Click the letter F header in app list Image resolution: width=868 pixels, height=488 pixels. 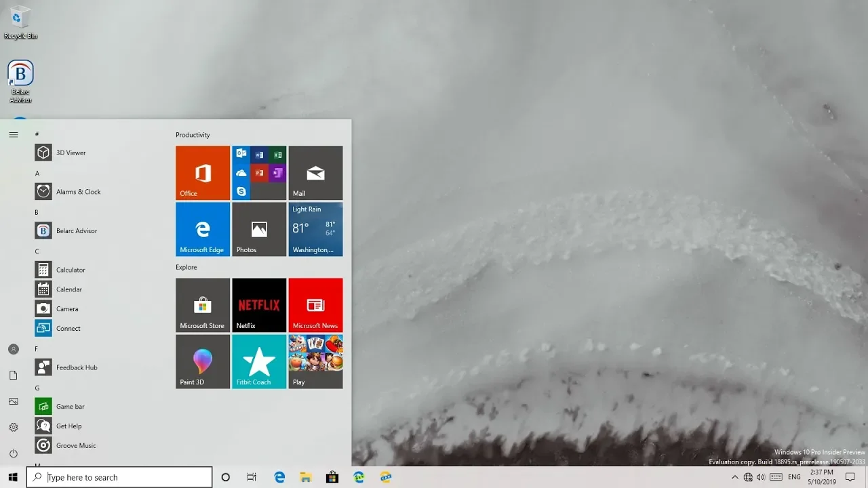pyautogui.click(x=37, y=349)
